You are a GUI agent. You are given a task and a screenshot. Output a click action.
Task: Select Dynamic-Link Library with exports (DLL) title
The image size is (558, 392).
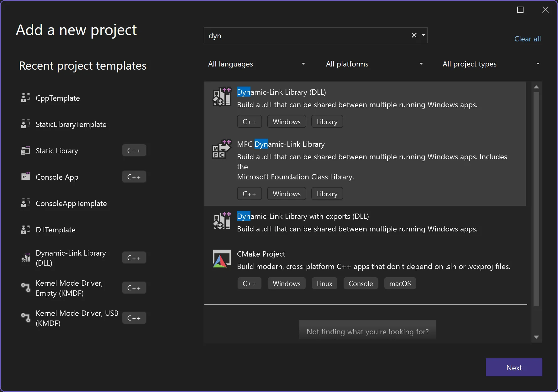(303, 216)
